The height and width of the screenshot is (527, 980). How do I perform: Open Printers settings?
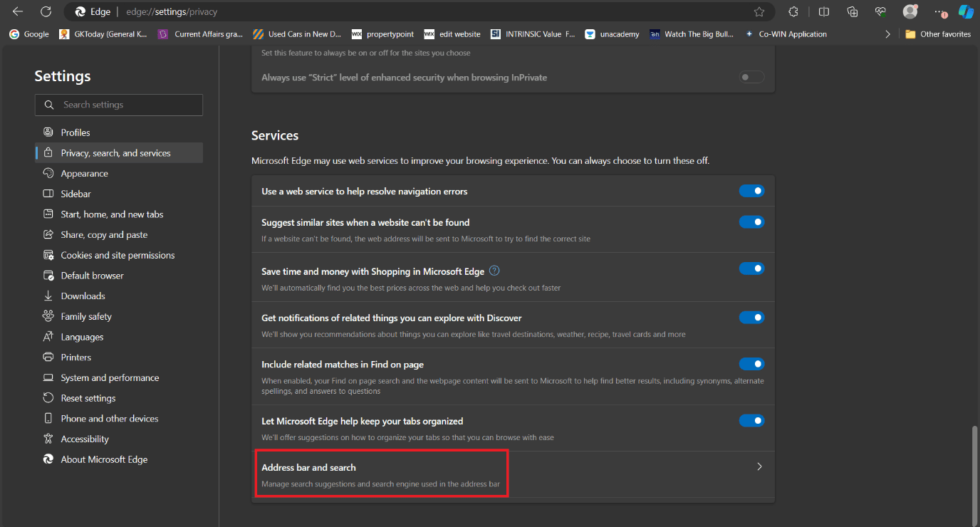coord(119,358)
